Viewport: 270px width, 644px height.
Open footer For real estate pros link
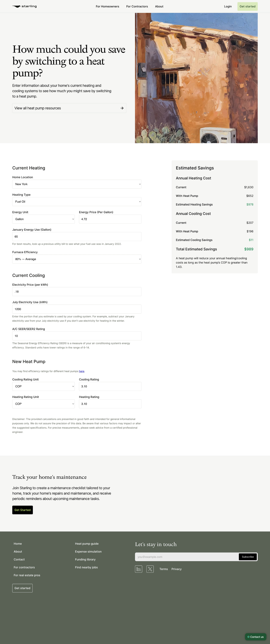(x=27, y=575)
